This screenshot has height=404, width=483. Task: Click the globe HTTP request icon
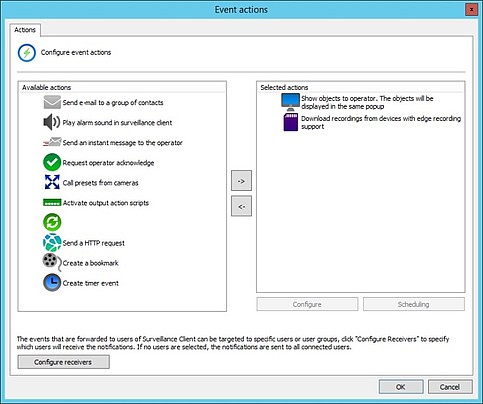point(52,243)
